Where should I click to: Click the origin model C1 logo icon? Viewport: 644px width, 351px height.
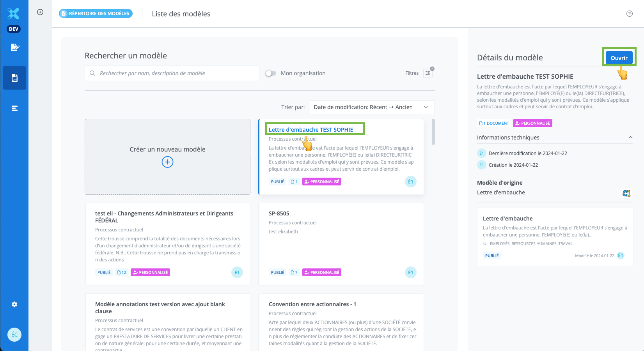point(626,193)
